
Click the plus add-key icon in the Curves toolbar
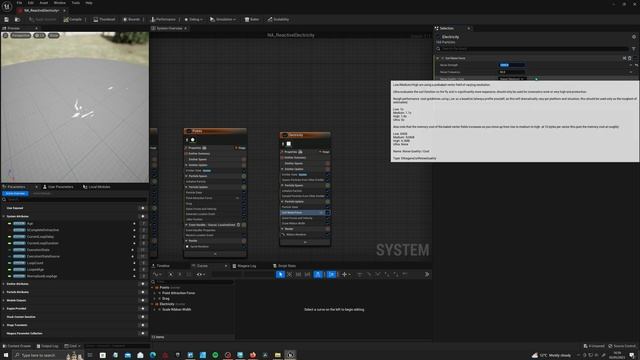click(x=344, y=274)
